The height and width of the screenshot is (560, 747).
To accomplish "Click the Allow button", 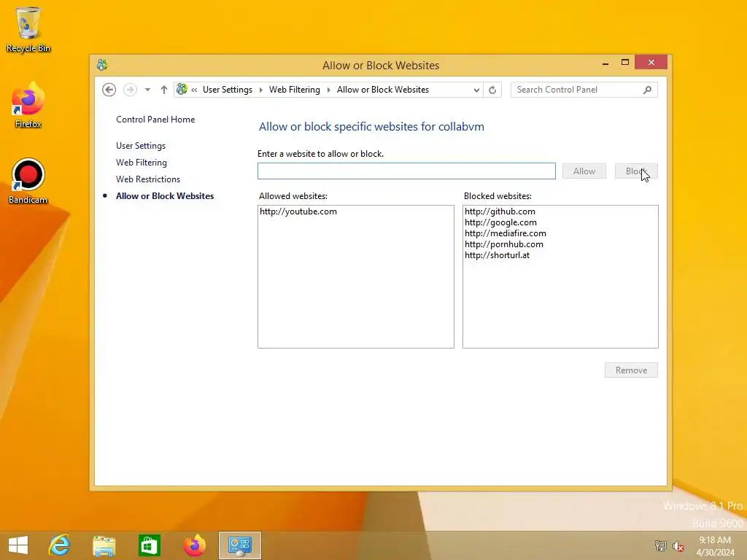I will coord(584,171).
